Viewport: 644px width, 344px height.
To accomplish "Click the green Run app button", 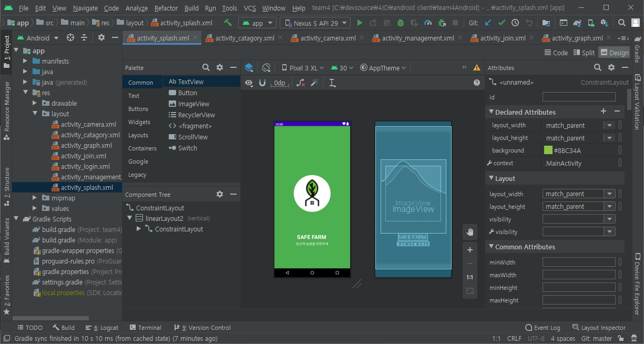I will point(360,23).
